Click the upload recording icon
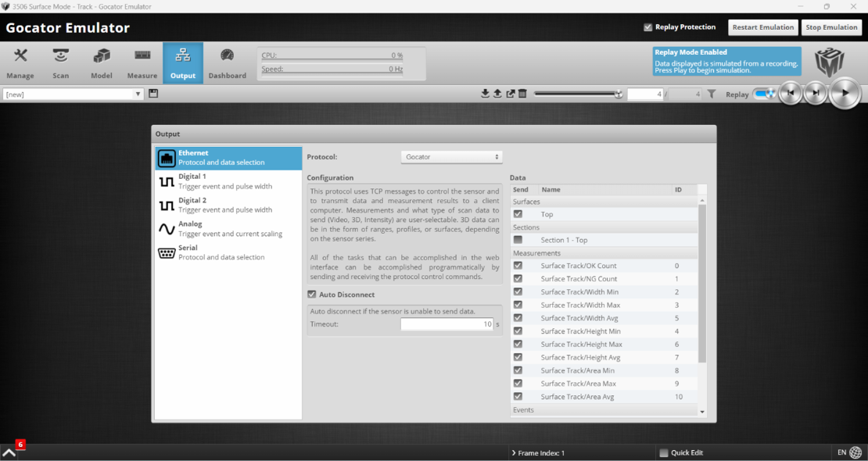This screenshot has height=461, width=868. pos(497,94)
